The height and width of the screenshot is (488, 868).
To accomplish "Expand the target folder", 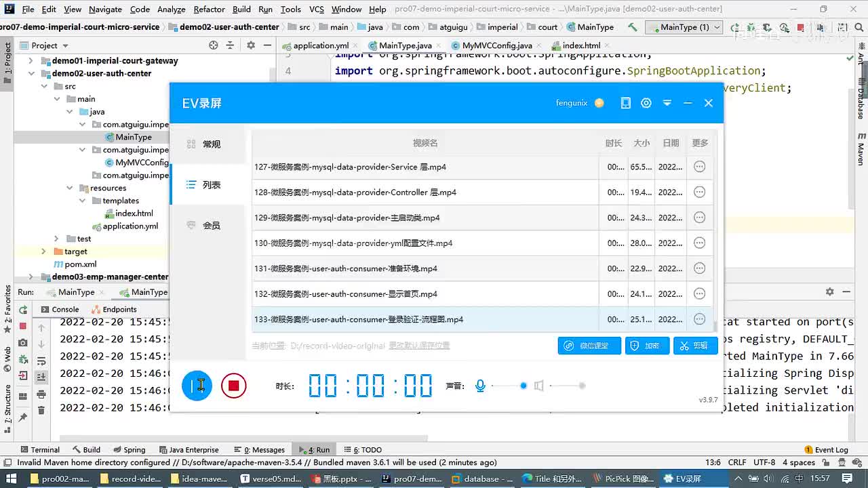I will click(44, 251).
